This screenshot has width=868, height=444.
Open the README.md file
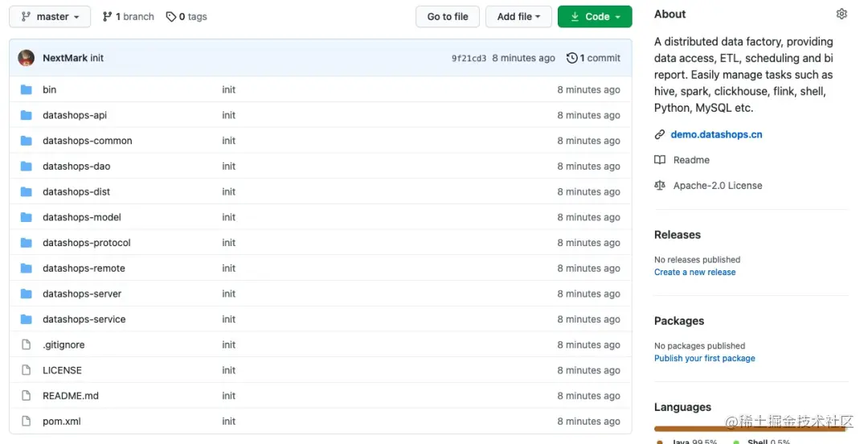click(71, 396)
